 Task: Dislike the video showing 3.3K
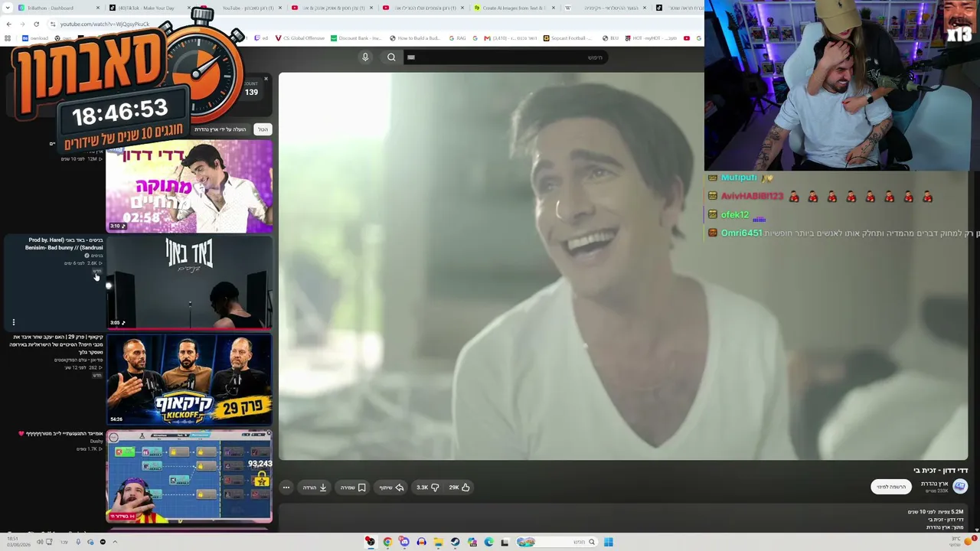click(427, 487)
